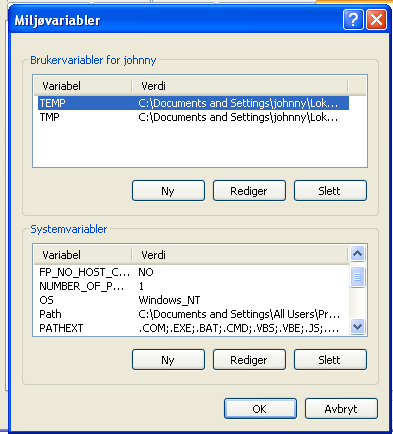Image resolution: width=393 pixels, height=434 pixels.
Task: Click scroll down arrow in system variables list
Action: [x=357, y=326]
